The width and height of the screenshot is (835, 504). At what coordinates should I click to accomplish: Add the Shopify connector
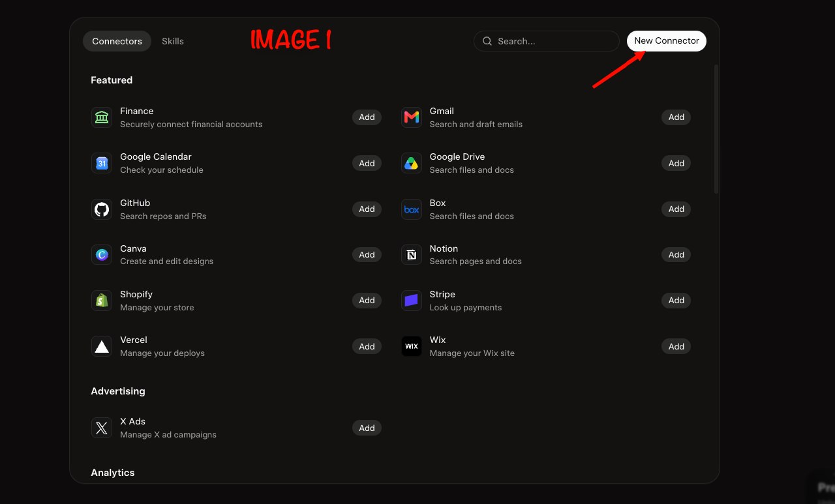(x=367, y=301)
